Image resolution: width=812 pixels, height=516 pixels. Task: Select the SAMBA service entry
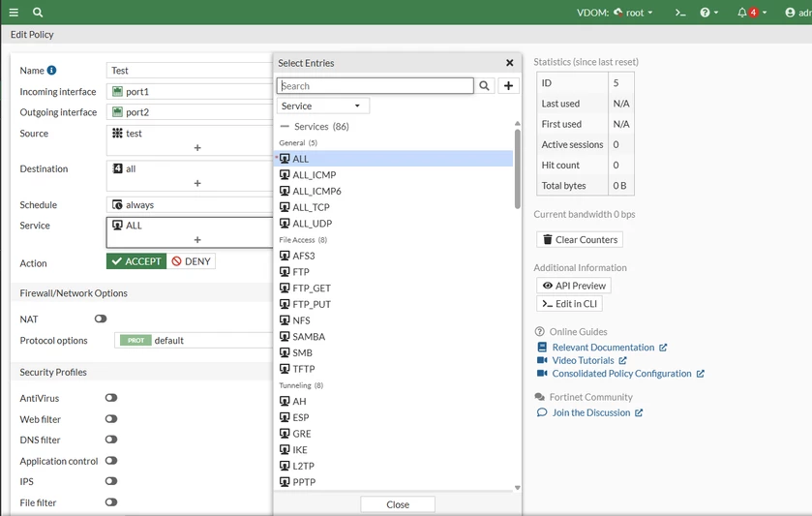point(394,336)
